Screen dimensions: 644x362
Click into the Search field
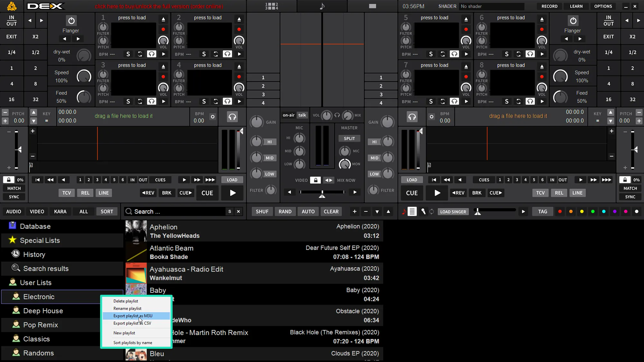(x=177, y=211)
